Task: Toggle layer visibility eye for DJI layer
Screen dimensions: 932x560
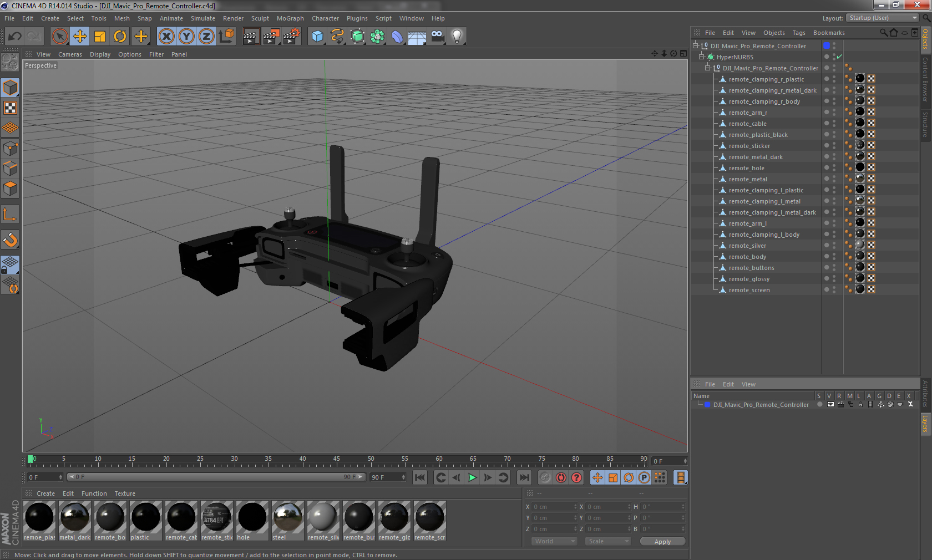Action: pyautogui.click(x=830, y=404)
